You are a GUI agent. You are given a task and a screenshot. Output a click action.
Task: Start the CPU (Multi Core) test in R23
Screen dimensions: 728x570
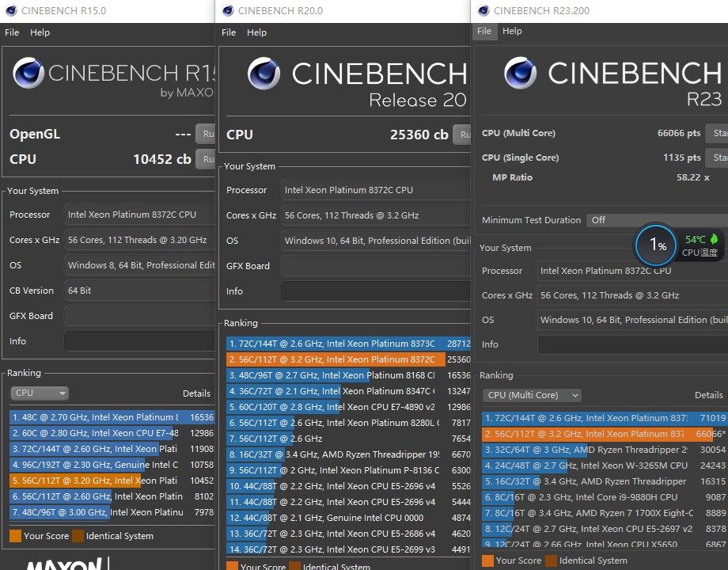tap(716, 133)
